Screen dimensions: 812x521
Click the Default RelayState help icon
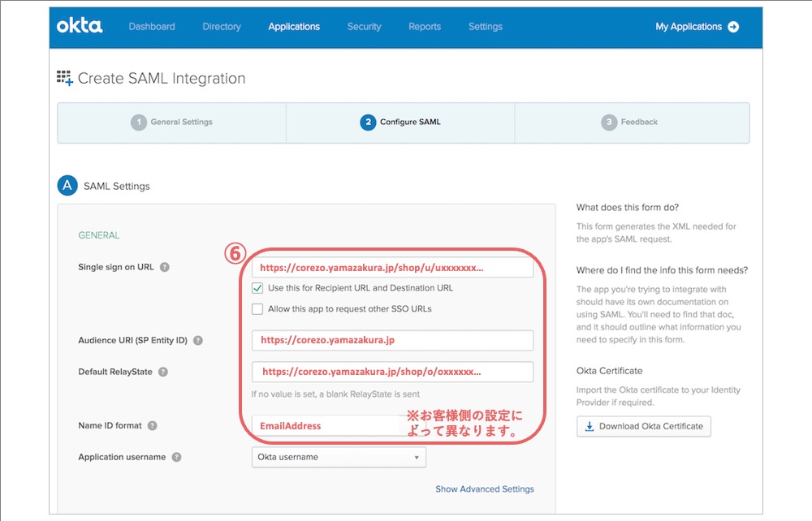pos(163,372)
